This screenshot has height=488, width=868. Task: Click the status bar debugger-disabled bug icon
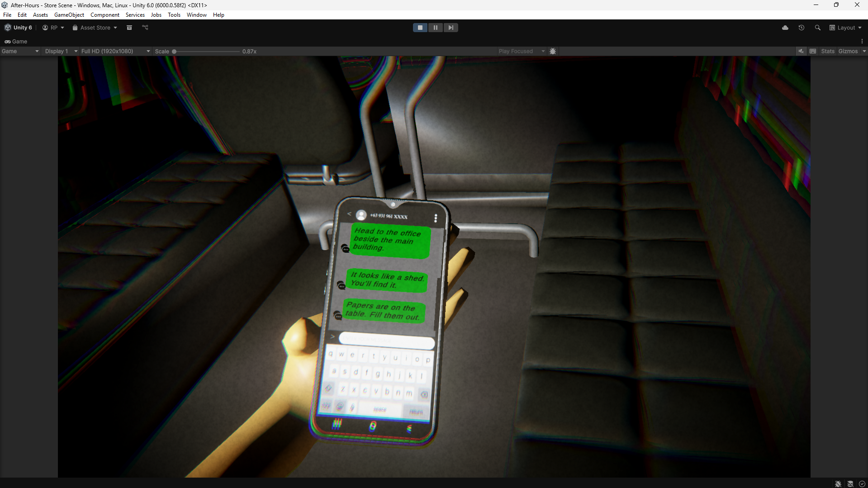pos(838,483)
